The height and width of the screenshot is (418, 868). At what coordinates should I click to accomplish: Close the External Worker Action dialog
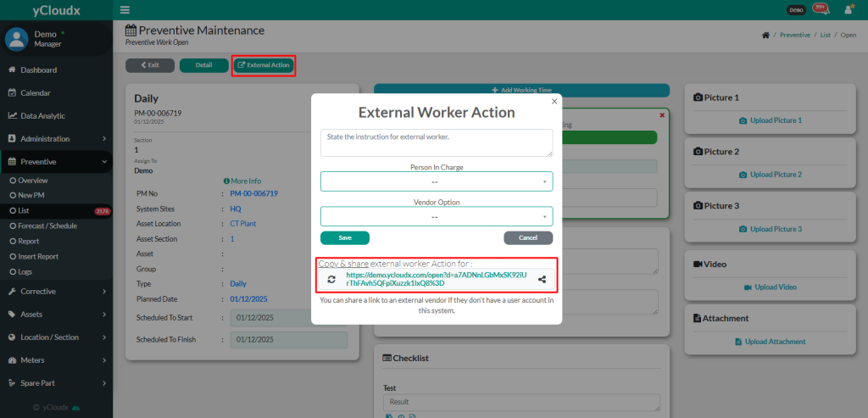554,101
